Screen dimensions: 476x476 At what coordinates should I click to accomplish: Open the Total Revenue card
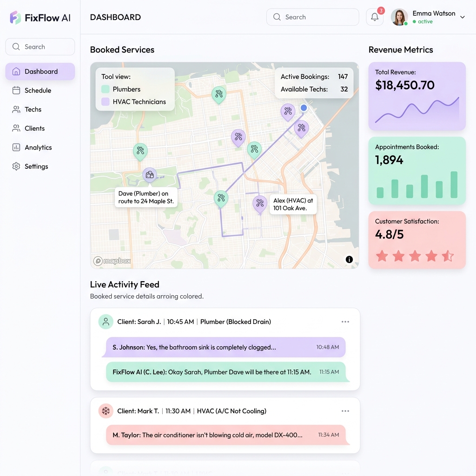(x=417, y=96)
